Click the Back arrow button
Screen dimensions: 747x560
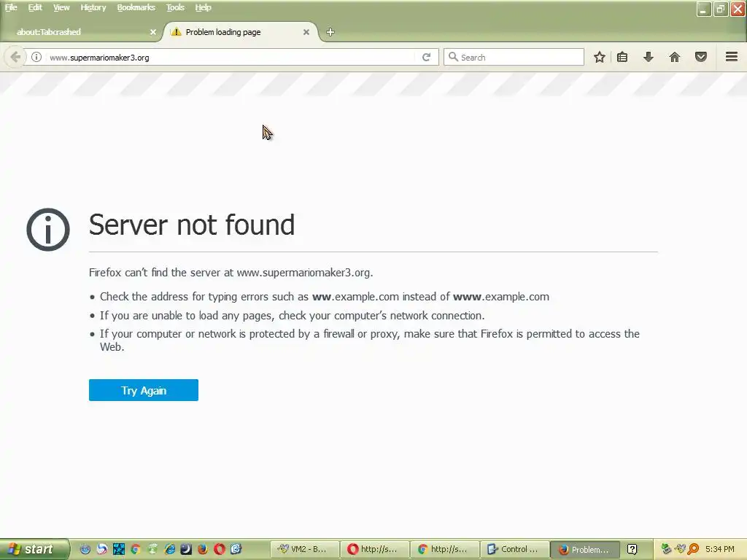pyautogui.click(x=15, y=57)
